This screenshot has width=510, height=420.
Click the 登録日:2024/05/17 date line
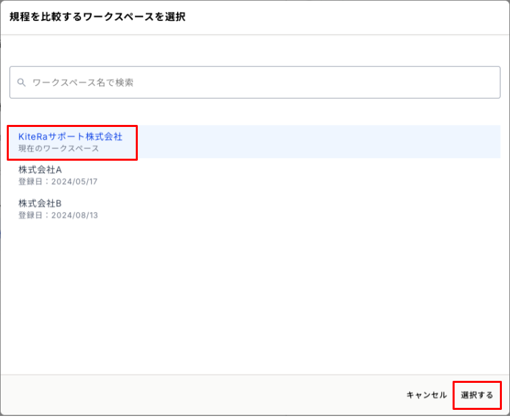[x=58, y=182]
